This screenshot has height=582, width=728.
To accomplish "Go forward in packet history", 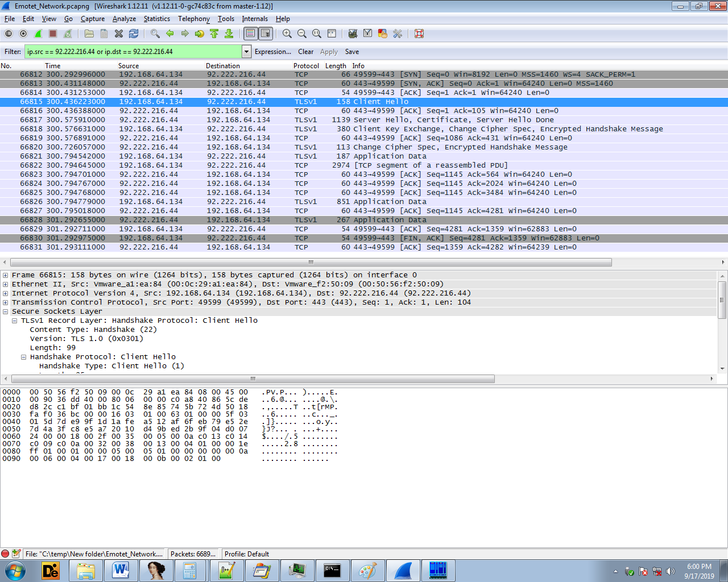I will (x=184, y=34).
